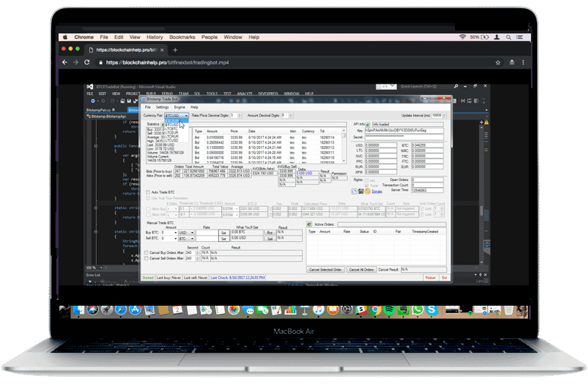Go back with Chrome's back arrow
This screenshot has width=588, height=384.
pyautogui.click(x=65, y=62)
